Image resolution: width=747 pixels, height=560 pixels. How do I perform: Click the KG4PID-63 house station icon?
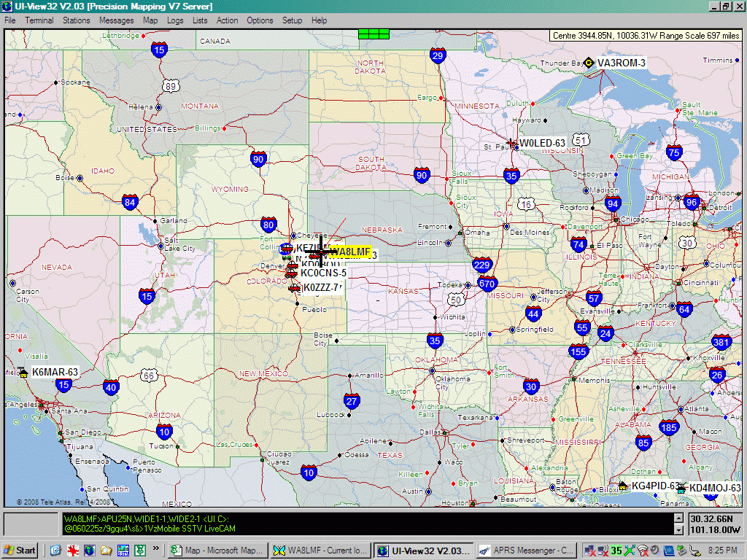tap(623, 486)
